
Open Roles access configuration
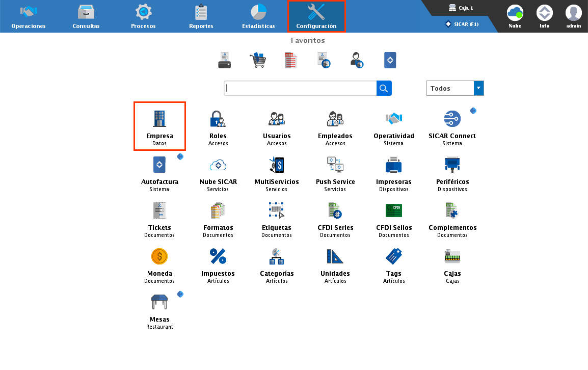pyautogui.click(x=218, y=125)
